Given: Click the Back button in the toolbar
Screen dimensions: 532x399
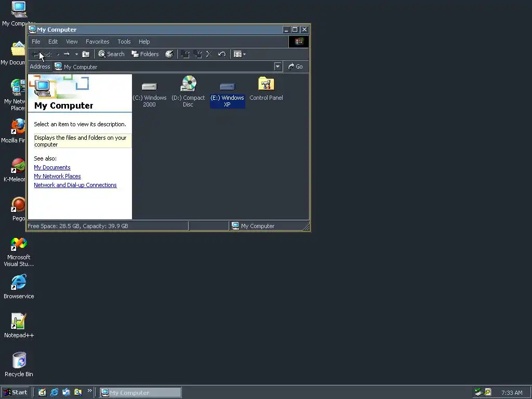Looking at the screenshot, I should pos(43,54).
